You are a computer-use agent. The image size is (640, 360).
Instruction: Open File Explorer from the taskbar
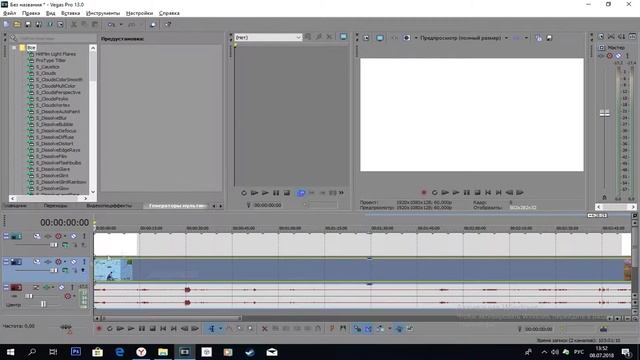click(163, 352)
